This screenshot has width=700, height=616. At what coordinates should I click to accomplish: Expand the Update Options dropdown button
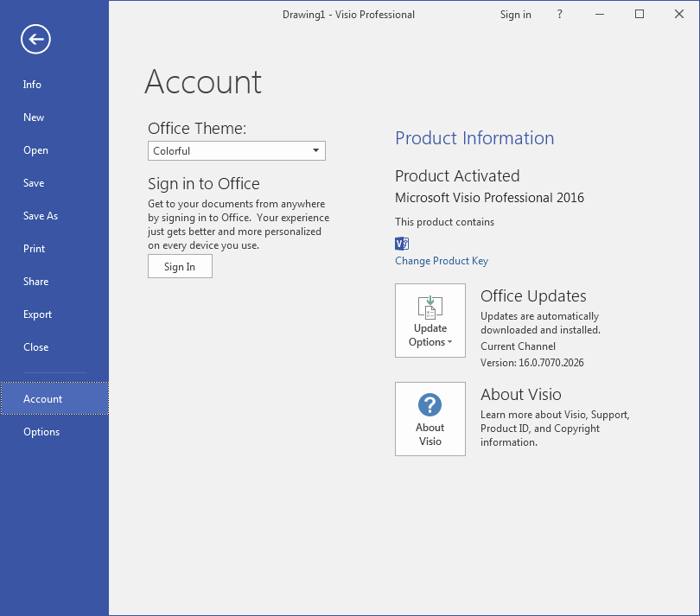tap(430, 321)
